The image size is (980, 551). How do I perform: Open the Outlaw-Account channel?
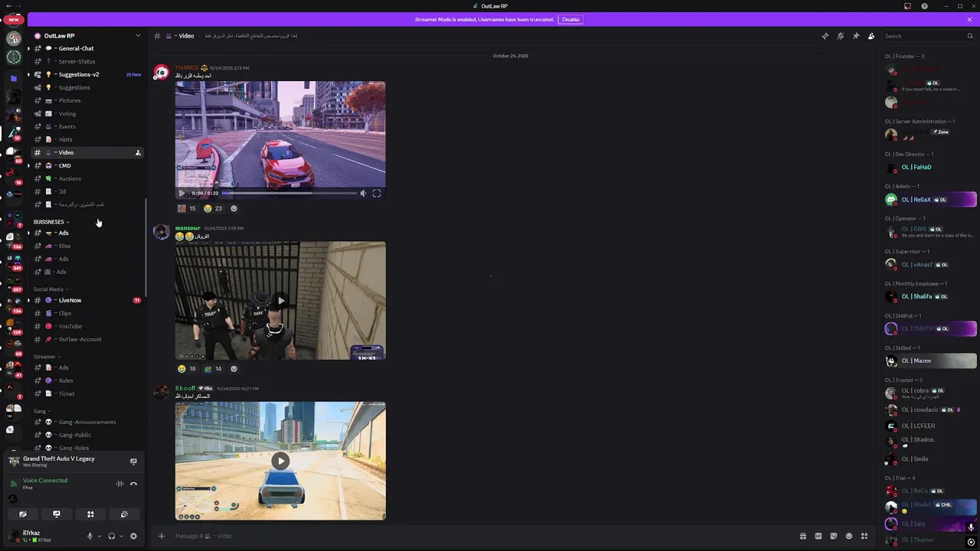[x=86, y=339]
